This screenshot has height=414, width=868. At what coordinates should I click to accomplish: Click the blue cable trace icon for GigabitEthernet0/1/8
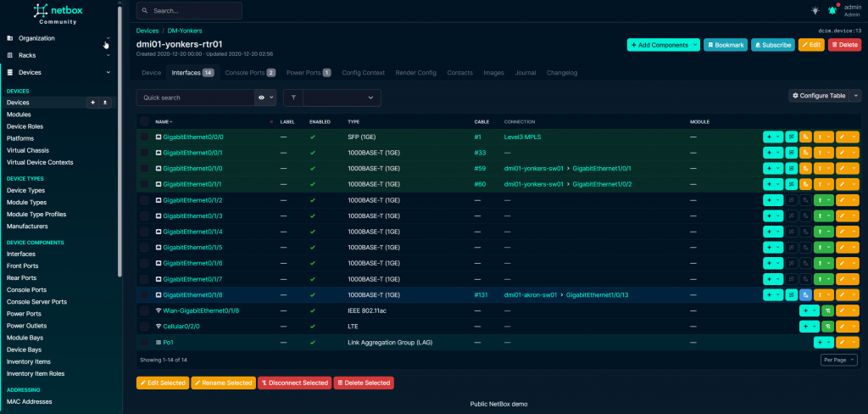tap(805, 294)
